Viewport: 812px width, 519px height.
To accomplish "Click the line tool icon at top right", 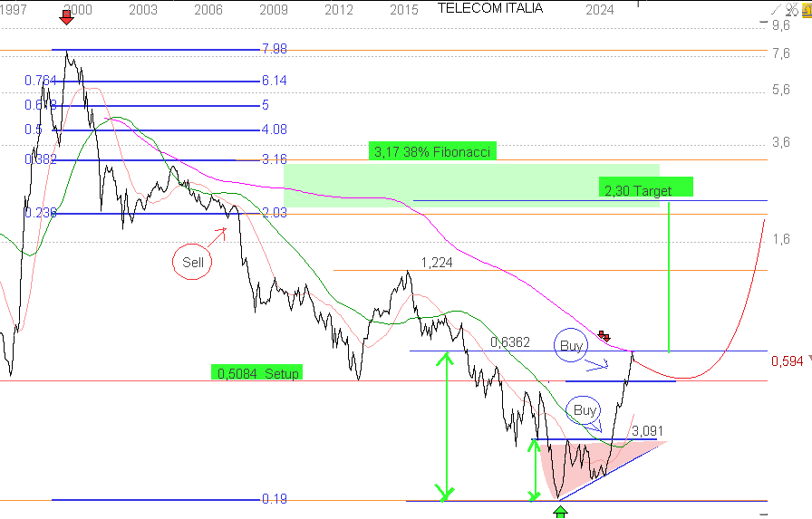I will (x=776, y=8).
